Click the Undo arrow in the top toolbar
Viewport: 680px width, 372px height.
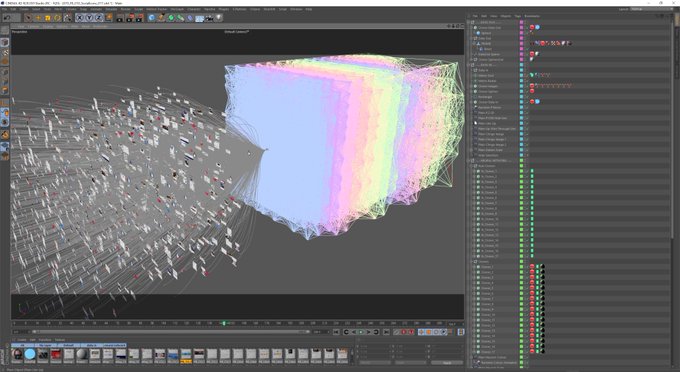(7, 18)
